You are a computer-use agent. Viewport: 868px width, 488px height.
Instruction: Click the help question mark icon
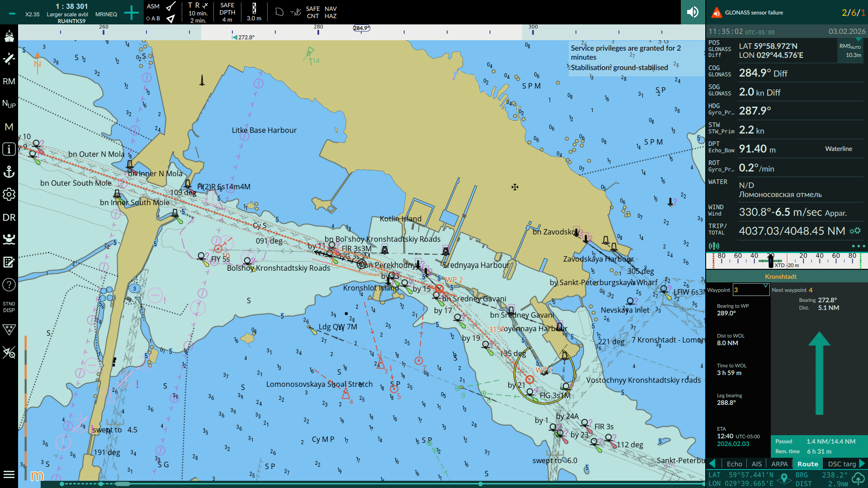pyautogui.click(x=9, y=285)
